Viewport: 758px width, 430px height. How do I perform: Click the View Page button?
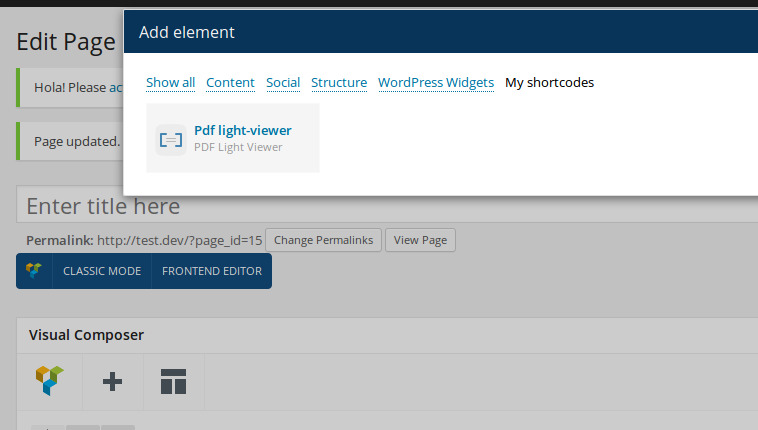coord(420,240)
